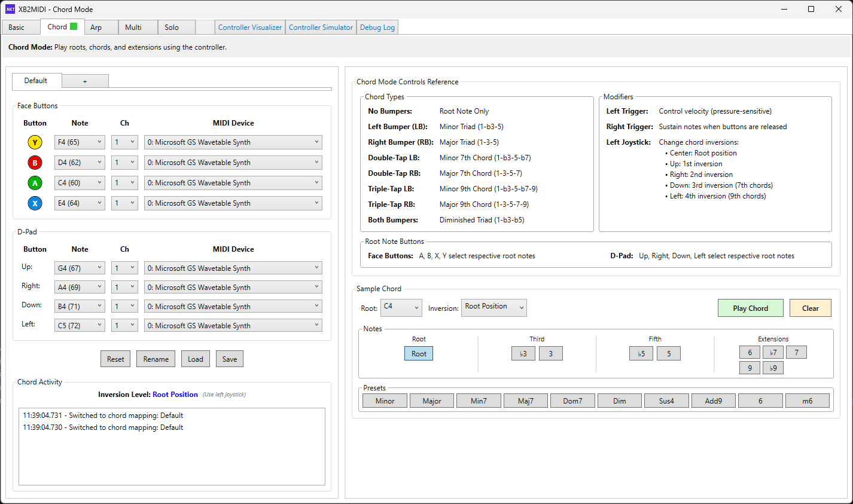Click the green A face button icon
This screenshot has width=853, height=504.
pos(35,183)
